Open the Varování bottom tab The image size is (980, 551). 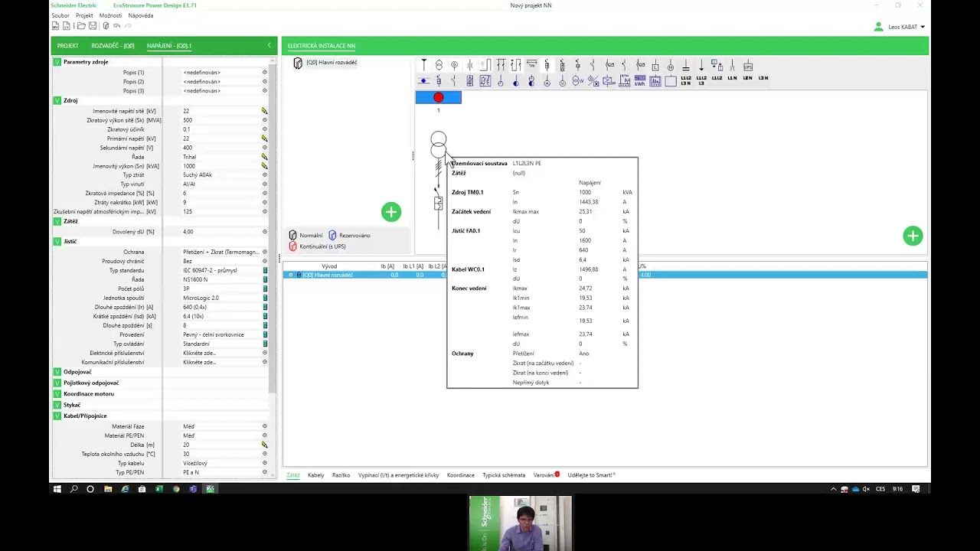coord(546,475)
